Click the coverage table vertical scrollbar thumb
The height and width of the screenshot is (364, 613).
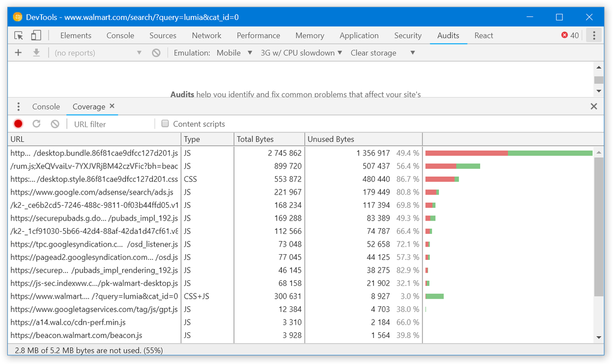tap(599, 227)
